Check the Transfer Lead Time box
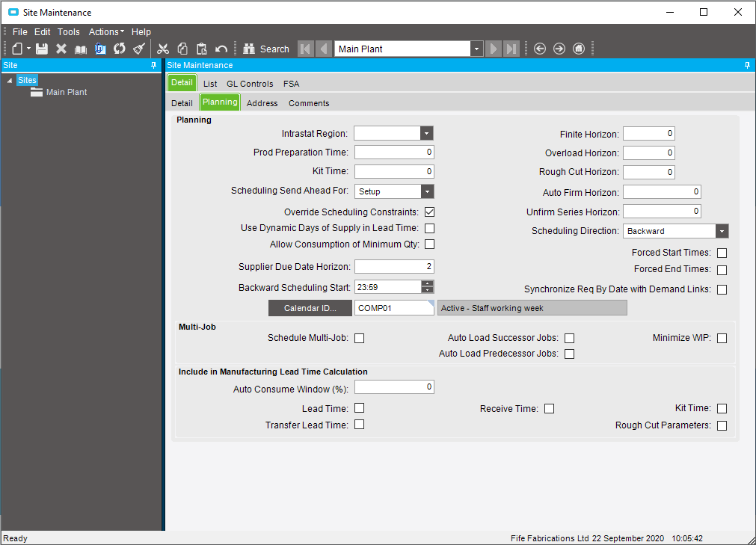756x545 pixels. (x=359, y=425)
